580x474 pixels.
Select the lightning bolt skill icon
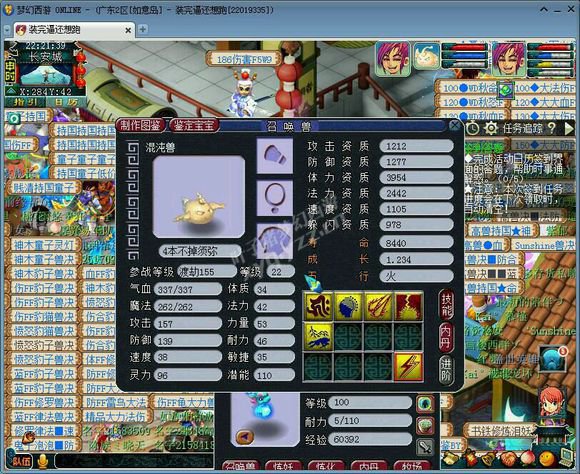pos(408,367)
